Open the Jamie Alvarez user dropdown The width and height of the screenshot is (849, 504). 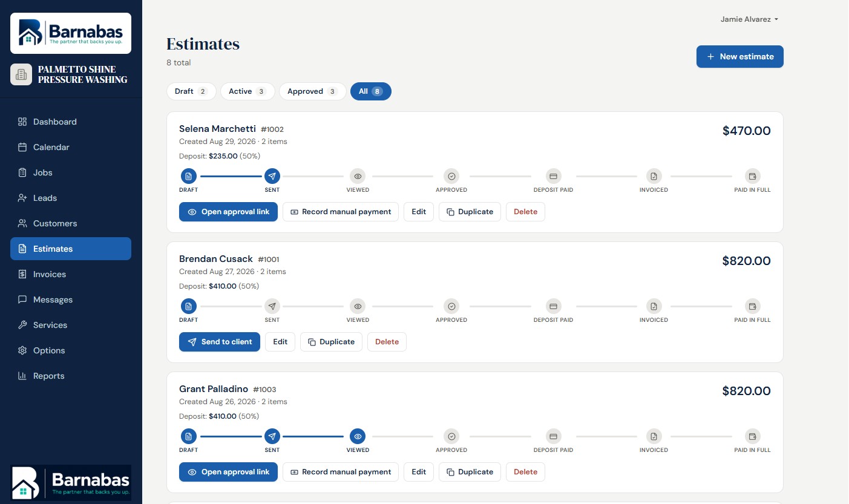click(749, 19)
